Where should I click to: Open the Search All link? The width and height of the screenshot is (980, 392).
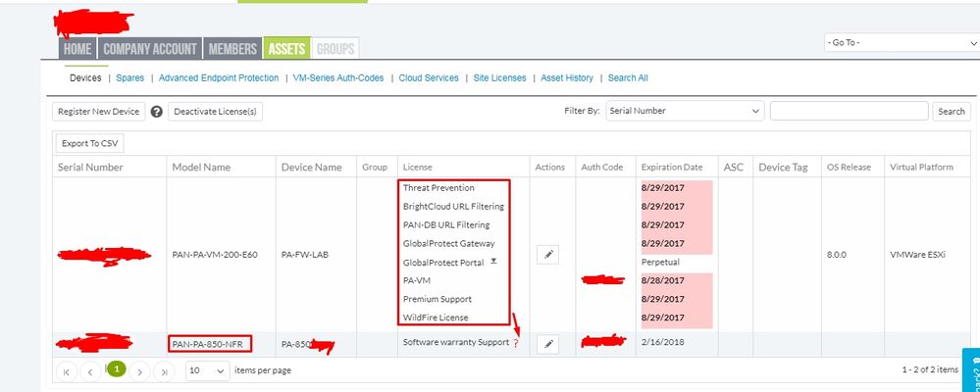tap(628, 78)
